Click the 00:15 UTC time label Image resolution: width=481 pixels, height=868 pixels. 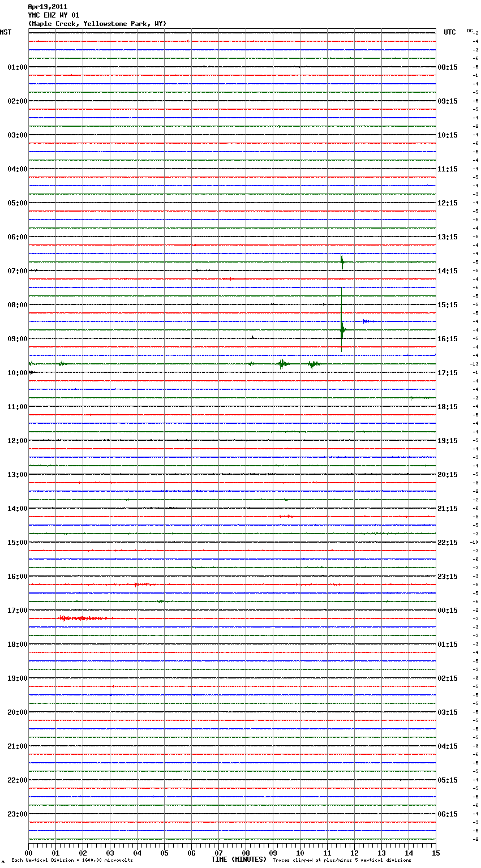pyautogui.click(x=448, y=611)
